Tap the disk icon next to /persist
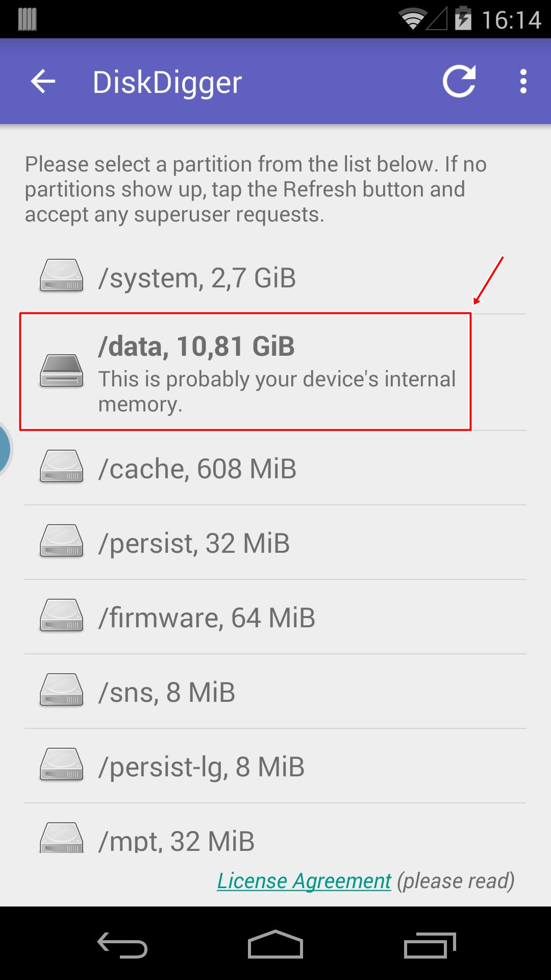The height and width of the screenshot is (980, 551). point(60,542)
